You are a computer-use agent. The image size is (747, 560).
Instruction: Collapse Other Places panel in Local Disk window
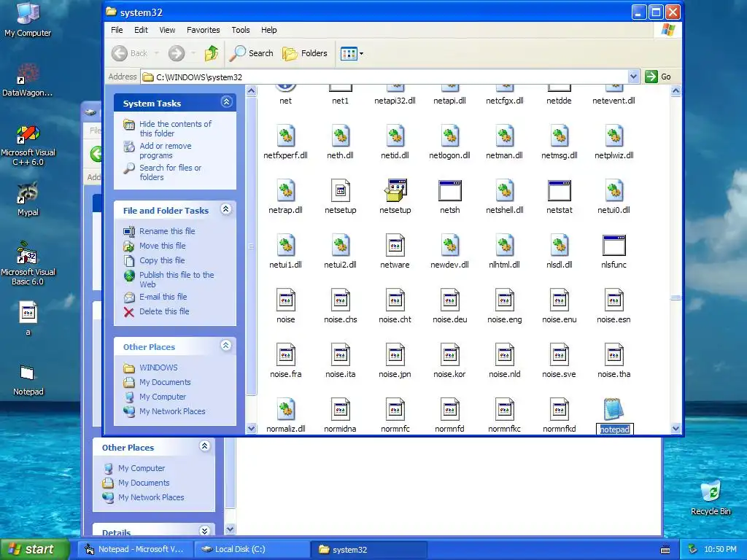[205, 446]
